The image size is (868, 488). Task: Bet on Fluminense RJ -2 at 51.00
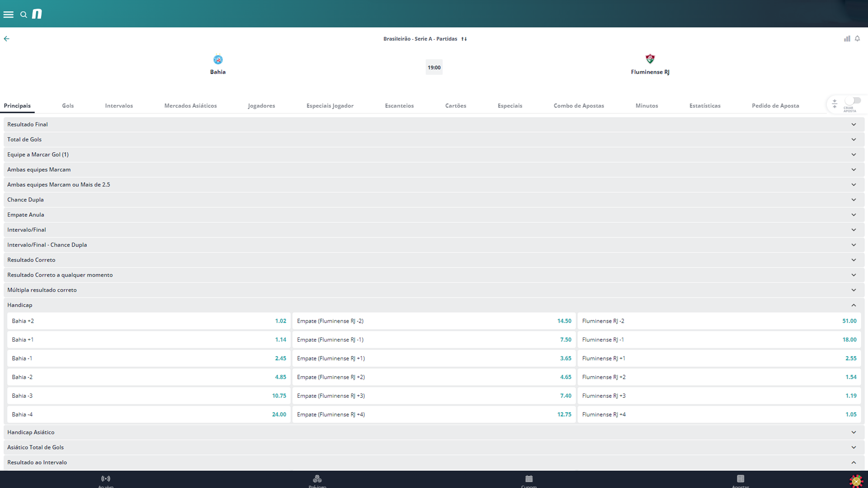click(x=719, y=321)
